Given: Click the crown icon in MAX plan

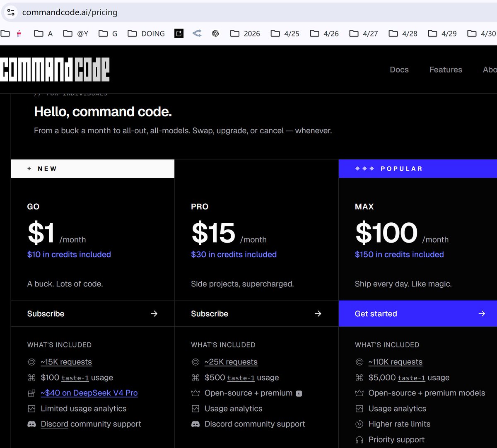Looking at the screenshot, I should (359, 393).
